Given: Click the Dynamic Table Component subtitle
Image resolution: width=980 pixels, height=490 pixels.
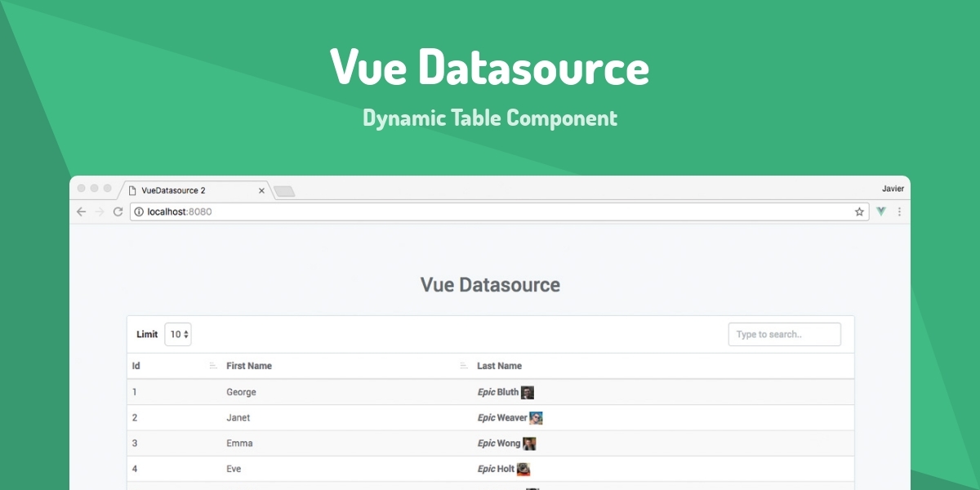Looking at the screenshot, I should [x=490, y=118].
